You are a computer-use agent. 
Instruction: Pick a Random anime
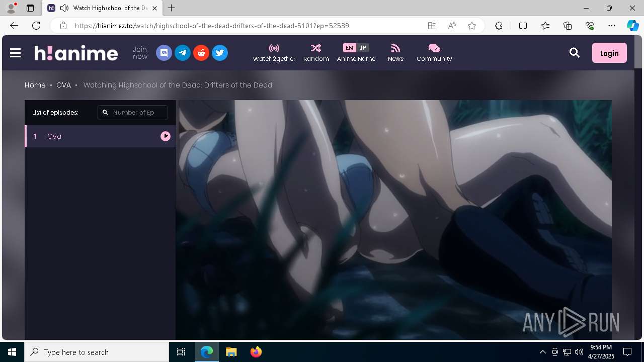tap(316, 53)
